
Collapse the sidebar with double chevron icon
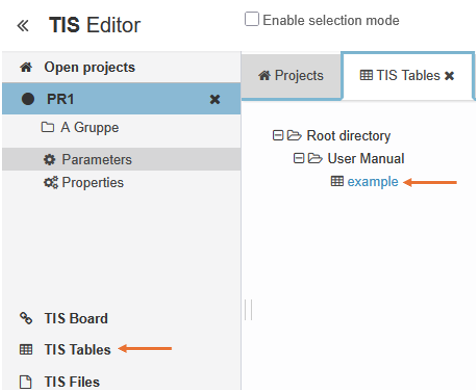point(23,26)
